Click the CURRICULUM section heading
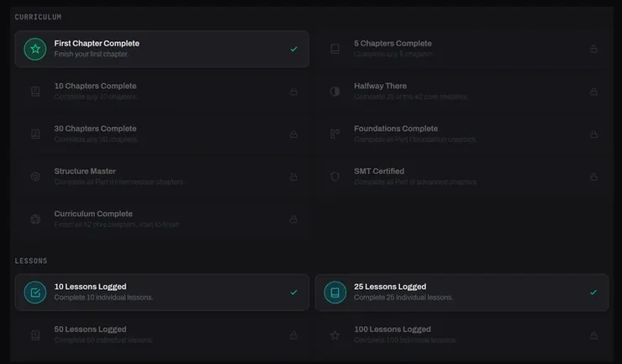622x364 pixels. tap(38, 17)
